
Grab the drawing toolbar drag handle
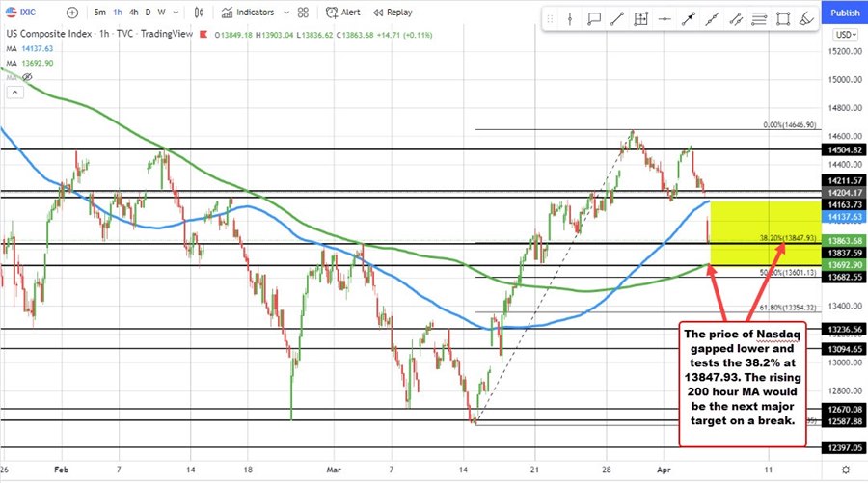coord(550,19)
